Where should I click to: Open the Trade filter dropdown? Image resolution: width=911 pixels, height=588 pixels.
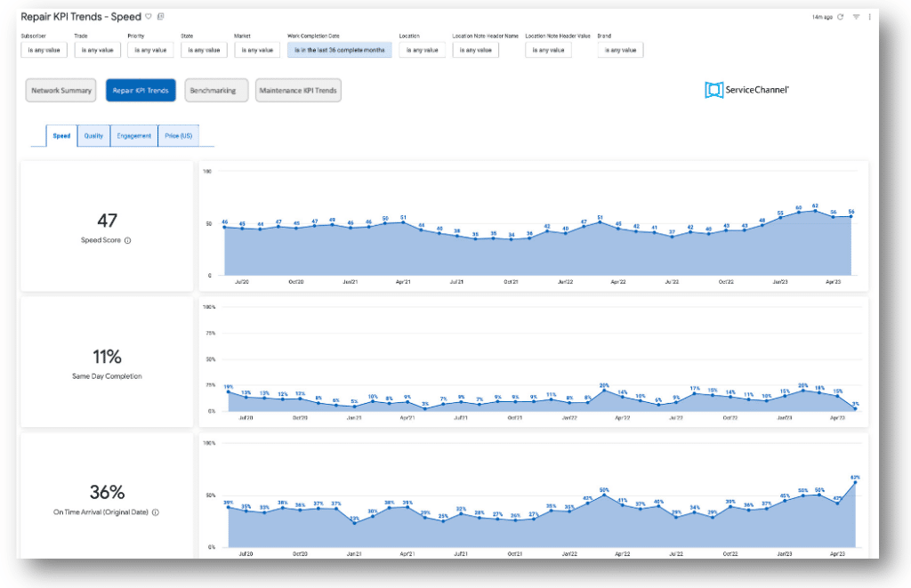tap(96, 50)
